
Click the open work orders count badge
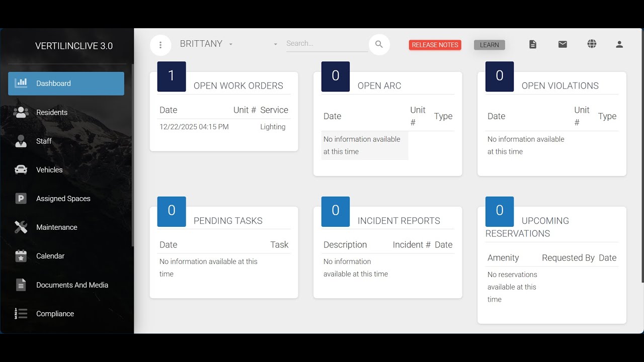coord(172,76)
